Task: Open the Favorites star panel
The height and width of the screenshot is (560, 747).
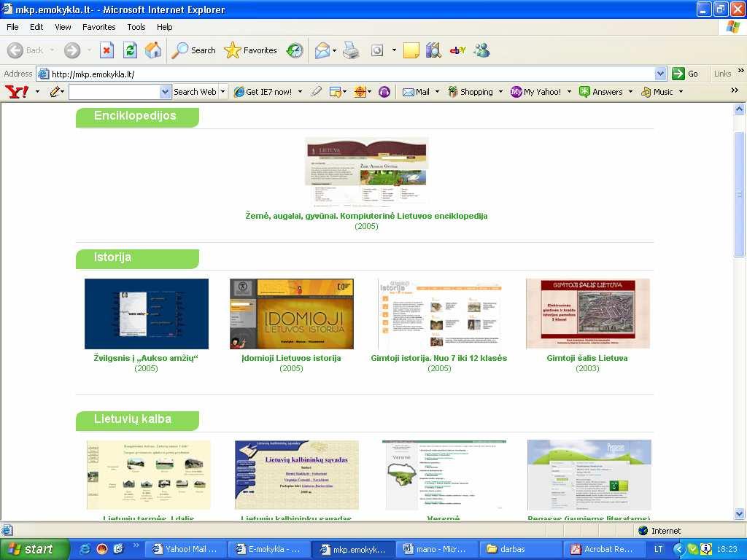Action: [251, 50]
